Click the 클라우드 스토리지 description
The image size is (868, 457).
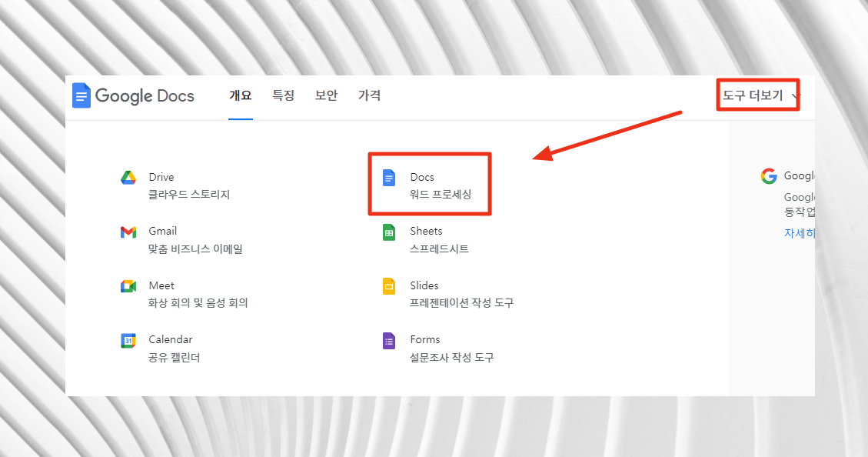189,195
